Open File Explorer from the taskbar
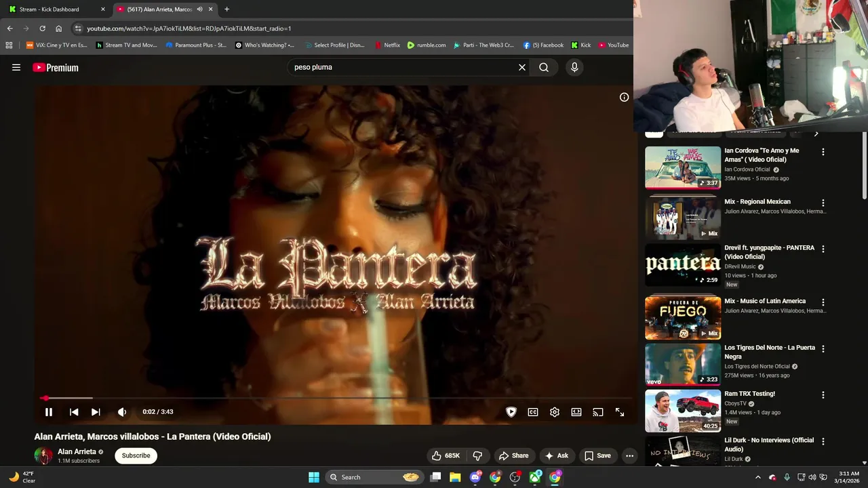868x488 pixels. pos(455,477)
